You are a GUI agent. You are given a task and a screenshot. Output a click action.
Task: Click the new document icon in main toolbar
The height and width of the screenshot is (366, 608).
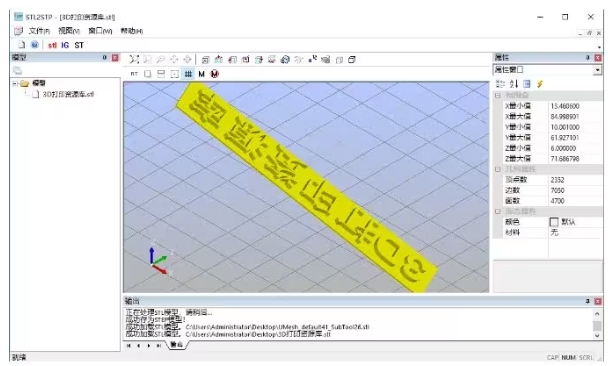[22, 45]
